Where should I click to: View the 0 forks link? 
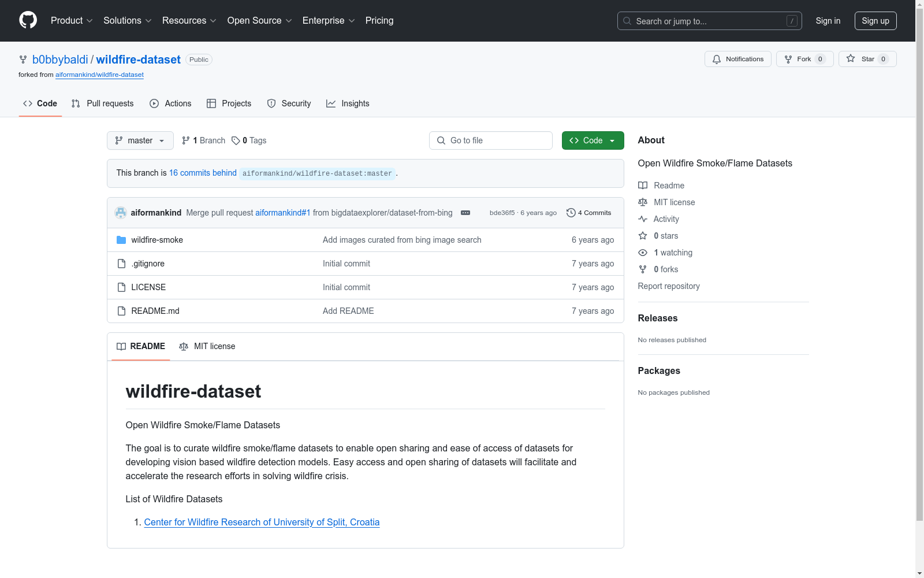coord(658,269)
